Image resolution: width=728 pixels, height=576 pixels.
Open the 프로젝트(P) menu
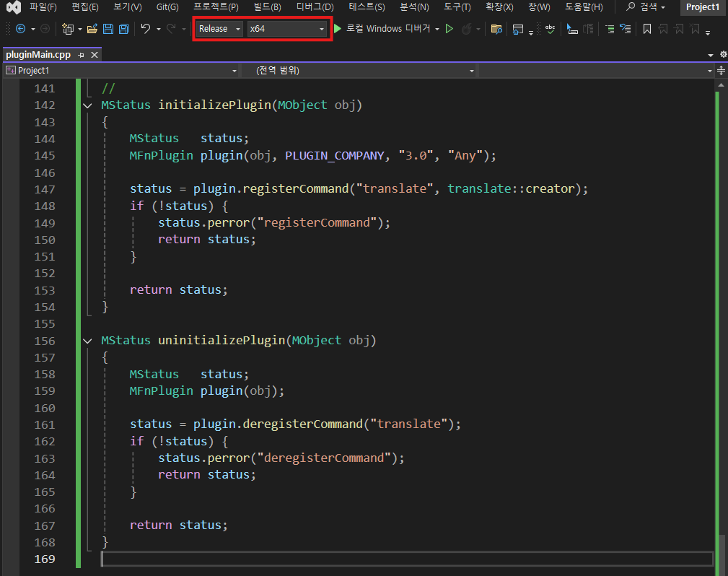click(216, 7)
